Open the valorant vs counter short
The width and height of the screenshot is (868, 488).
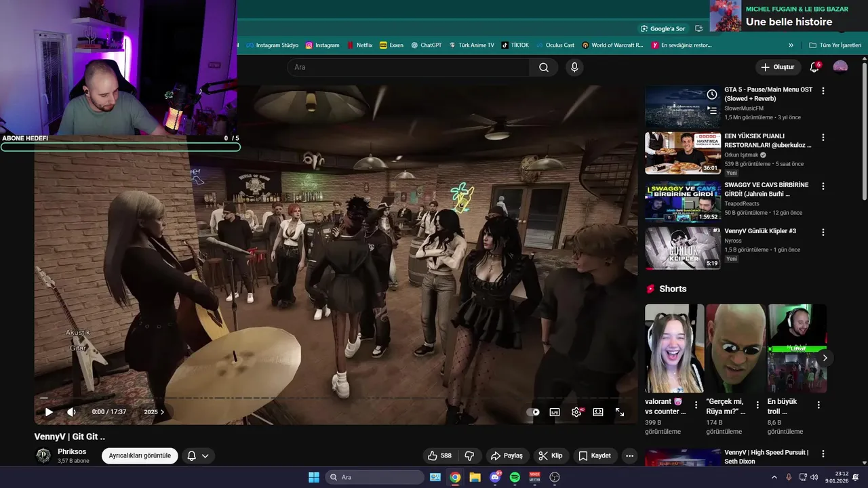pyautogui.click(x=674, y=348)
